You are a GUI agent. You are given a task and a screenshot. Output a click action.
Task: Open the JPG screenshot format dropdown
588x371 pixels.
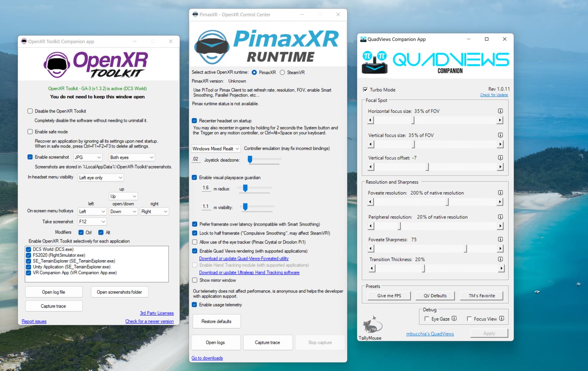pyautogui.click(x=88, y=157)
